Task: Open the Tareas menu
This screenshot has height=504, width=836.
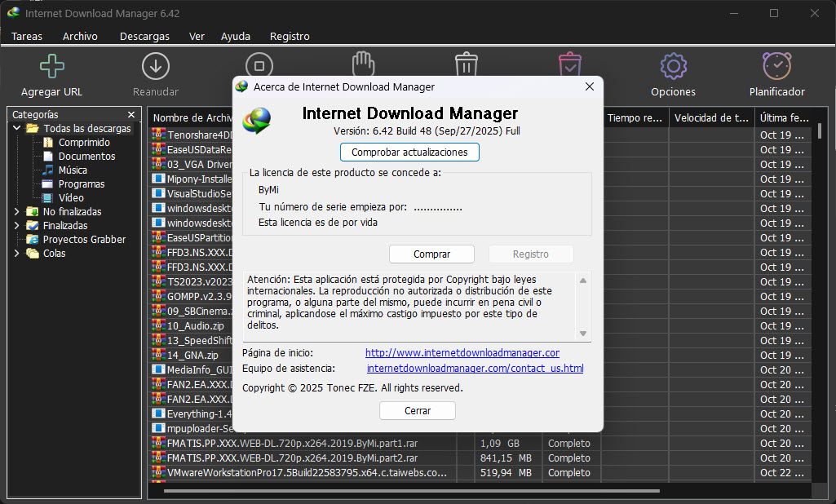Action: (27, 36)
